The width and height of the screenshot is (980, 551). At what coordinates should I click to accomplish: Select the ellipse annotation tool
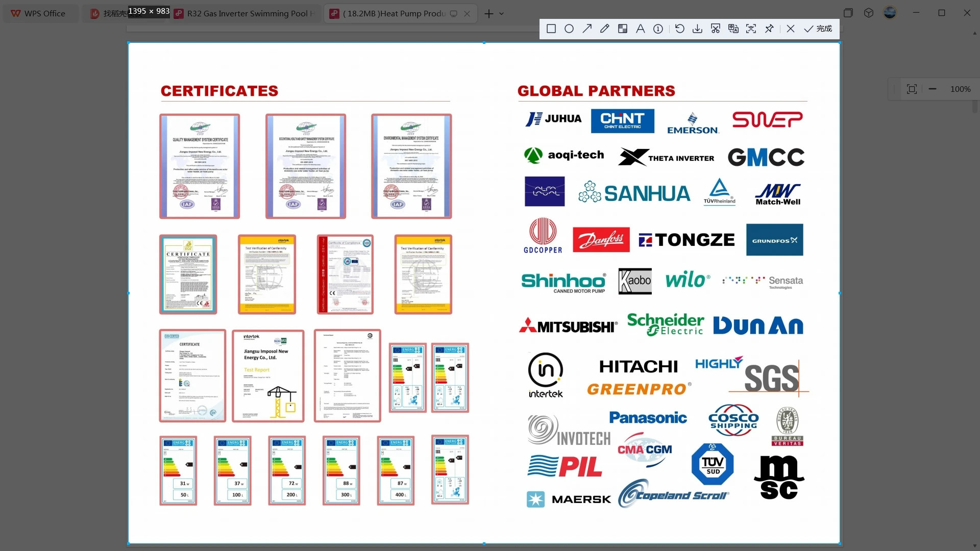coord(569,29)
